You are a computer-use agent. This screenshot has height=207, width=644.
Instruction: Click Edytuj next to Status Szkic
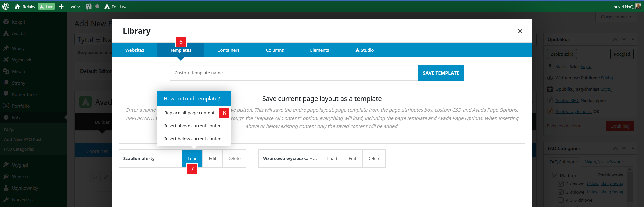[586, 67]
